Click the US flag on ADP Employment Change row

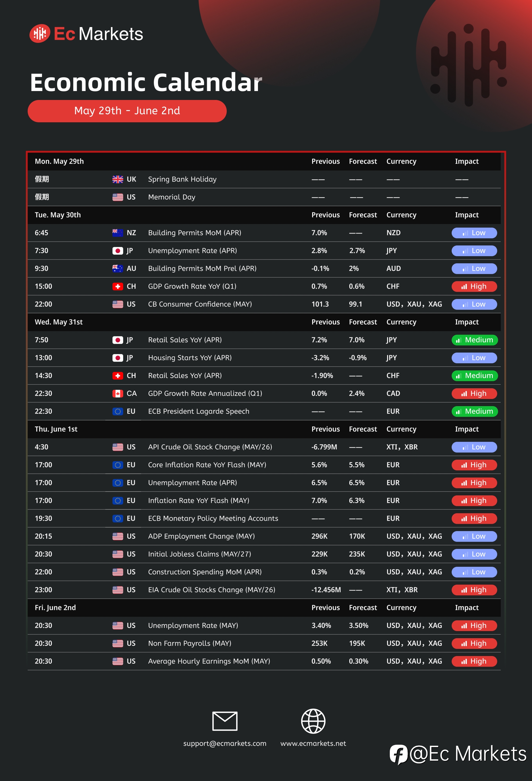click(118, 536)
